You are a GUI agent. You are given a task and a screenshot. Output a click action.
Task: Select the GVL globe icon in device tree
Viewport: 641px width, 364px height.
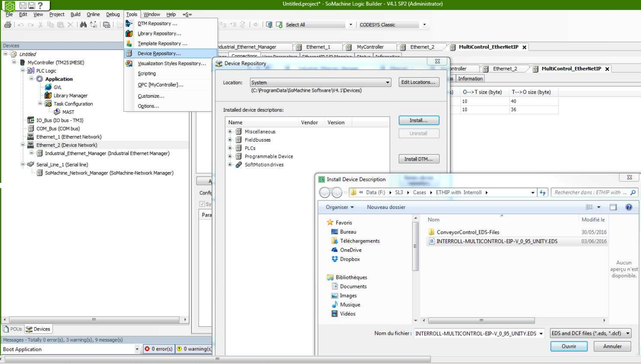(x=48, y=87)
